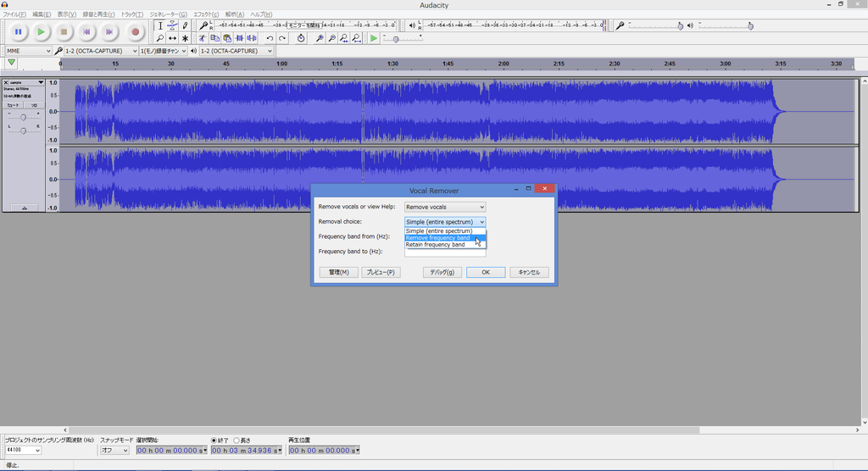Open the Removal choice combo box
Image resolution: width=868 pixels, height=471 pixels.
[445, 222]
